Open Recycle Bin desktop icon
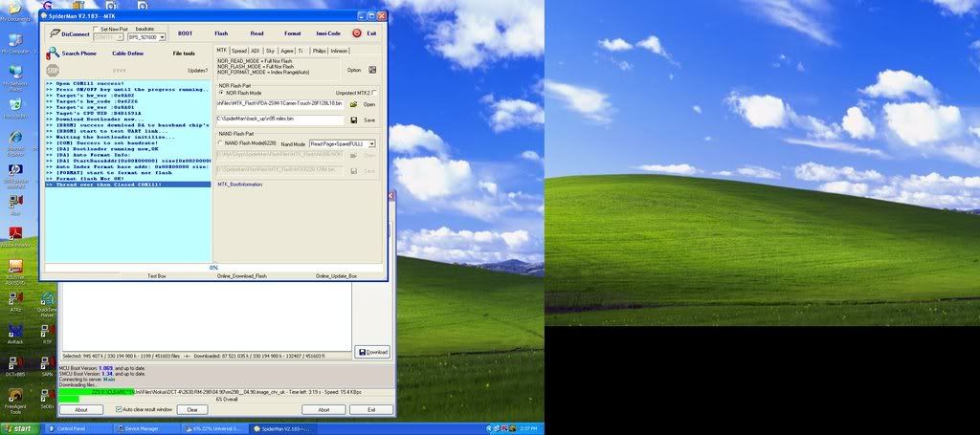Image resolution: width=980 pixels, height=435 pixels. pos(14,107)
